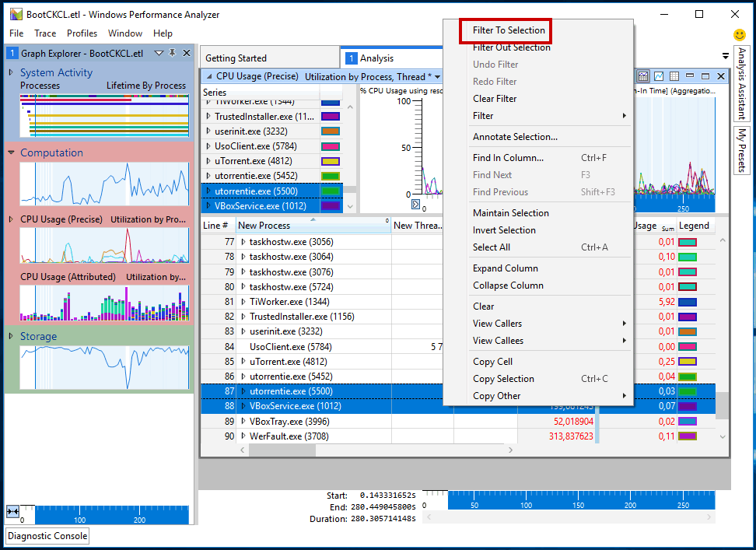Image resolution: width=756 pixels, height=550 pixels.
Task: Open the tab list dropdown arrow
Action: (725, 56)
